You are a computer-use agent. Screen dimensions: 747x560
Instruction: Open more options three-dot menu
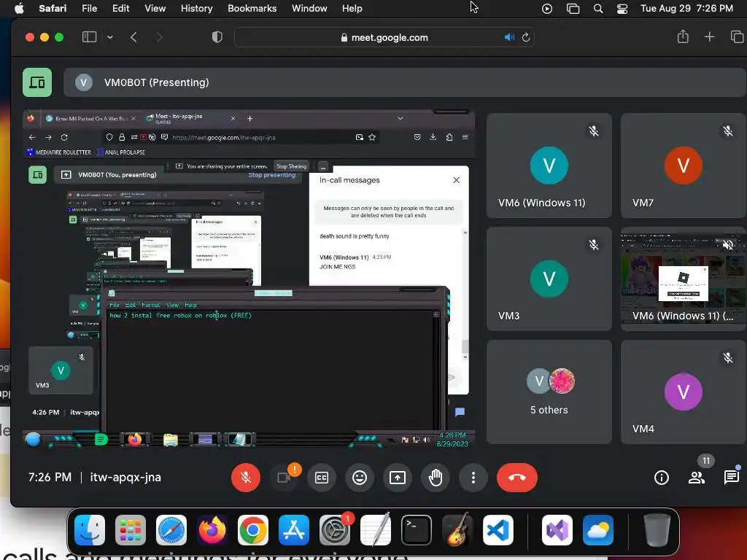point(473,477)
